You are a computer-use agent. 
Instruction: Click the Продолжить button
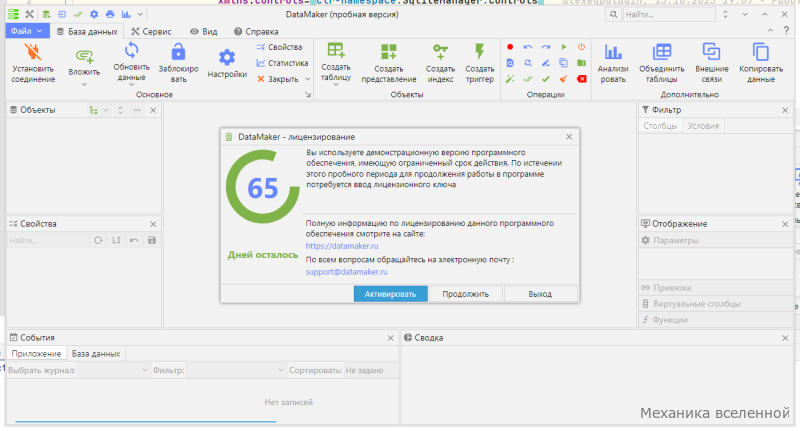[x=465, y=294]
